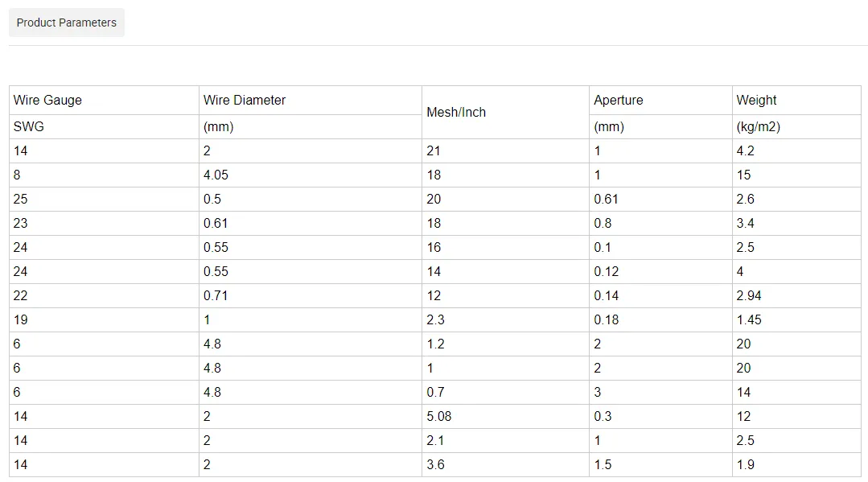868x482 pixels.
Task: Click the 1.5 aperture cell
Action: tap(603, 464)
